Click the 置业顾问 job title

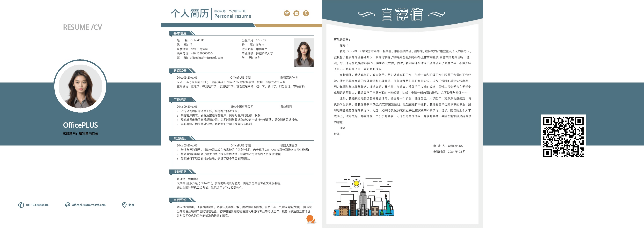[x=286, y=106]
